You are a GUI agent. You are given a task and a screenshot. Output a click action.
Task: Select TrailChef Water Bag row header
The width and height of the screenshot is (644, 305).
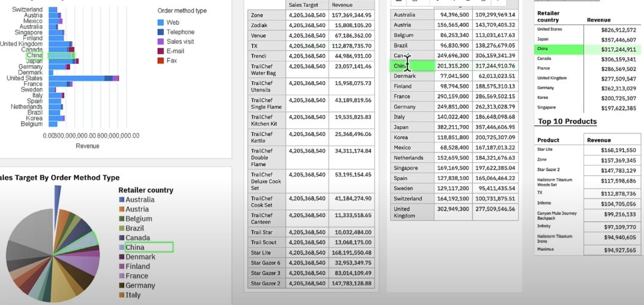coord(266,69)
